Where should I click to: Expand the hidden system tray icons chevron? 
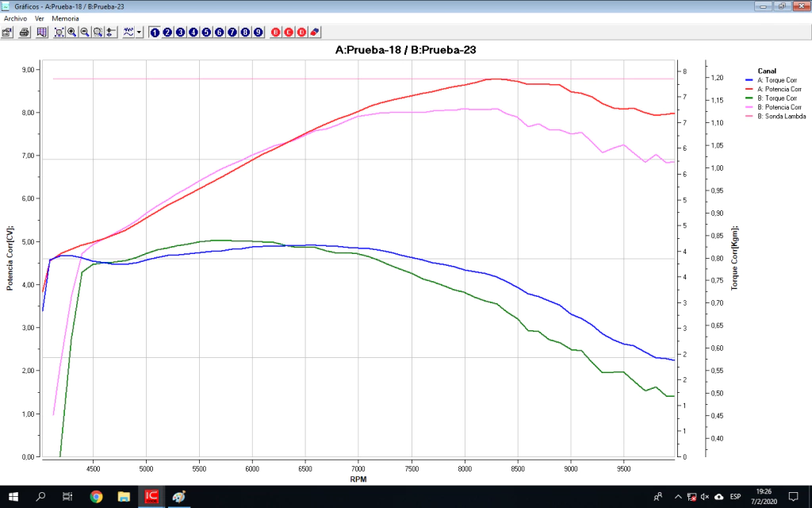point(674,497)
